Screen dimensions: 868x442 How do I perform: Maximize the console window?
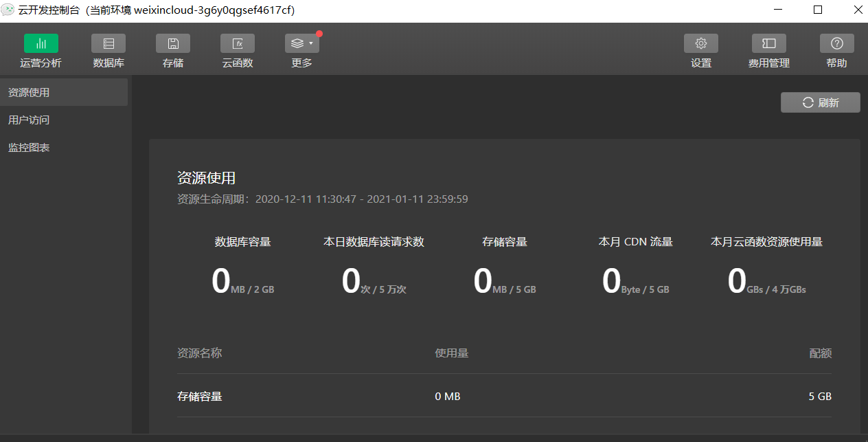pos(818,10)
